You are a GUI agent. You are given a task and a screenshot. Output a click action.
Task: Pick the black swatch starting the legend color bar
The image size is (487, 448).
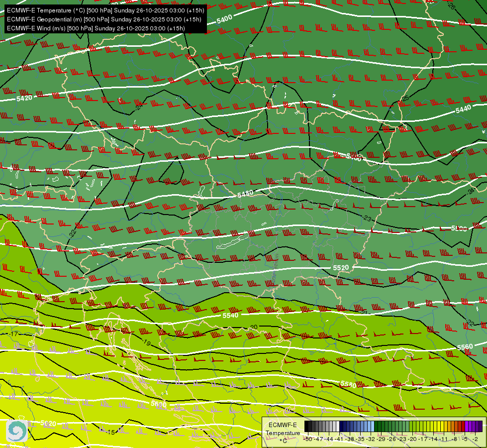(306, 426)
